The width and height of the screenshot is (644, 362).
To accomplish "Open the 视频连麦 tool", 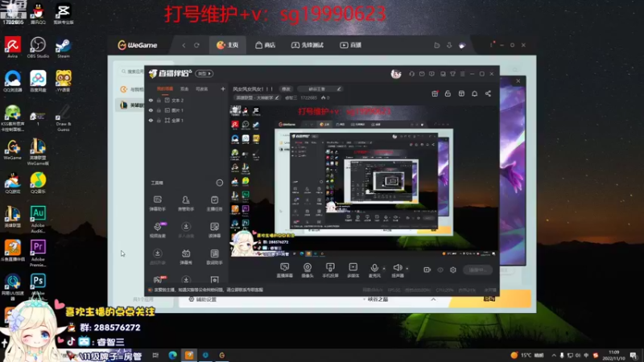I will point(157,230).
